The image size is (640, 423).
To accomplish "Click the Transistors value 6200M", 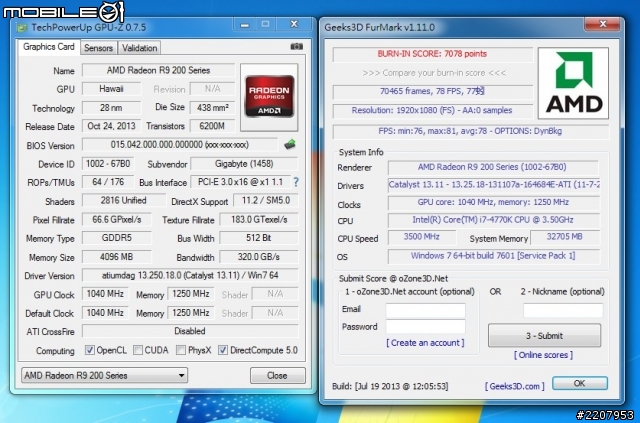I will (213, 126).
